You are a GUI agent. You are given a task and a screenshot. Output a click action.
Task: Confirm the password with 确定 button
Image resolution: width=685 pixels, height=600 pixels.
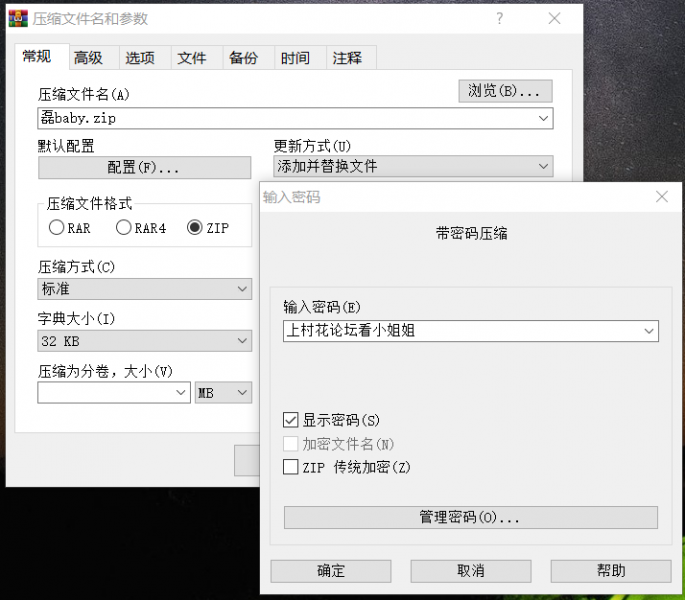coord(331,571)
